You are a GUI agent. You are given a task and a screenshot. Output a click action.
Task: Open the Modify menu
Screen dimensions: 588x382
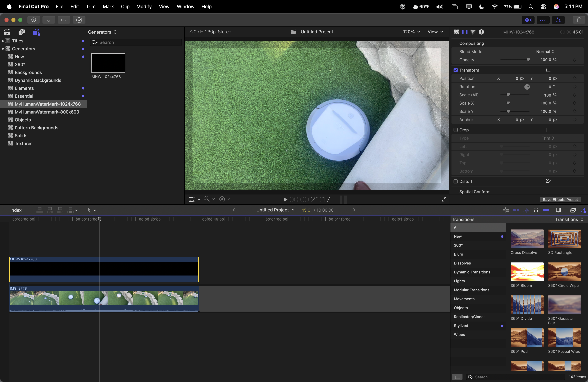tap(144, 7)
